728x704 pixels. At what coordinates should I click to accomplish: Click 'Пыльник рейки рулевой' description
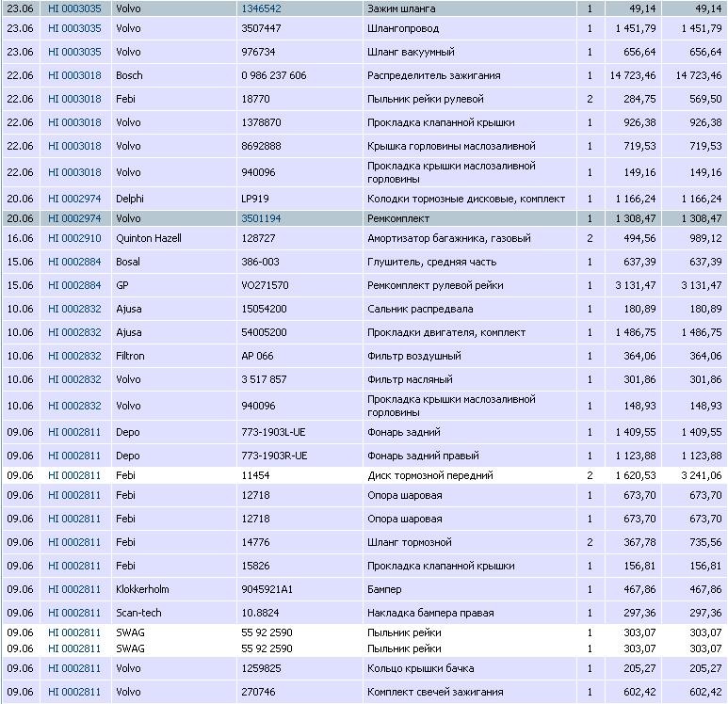pyautogui.click(x=426, y=99)
